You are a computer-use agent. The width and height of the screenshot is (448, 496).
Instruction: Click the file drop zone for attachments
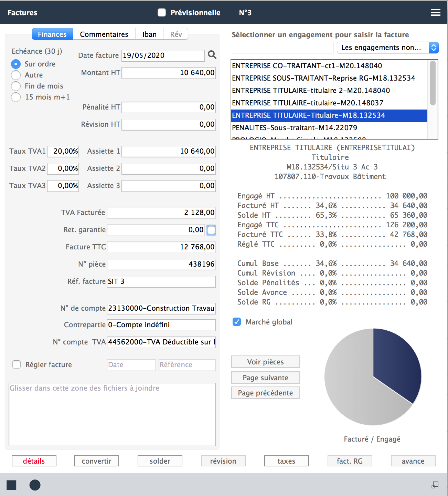(x=112, y=414)
